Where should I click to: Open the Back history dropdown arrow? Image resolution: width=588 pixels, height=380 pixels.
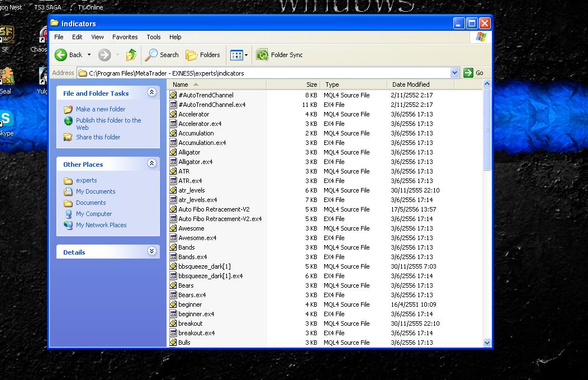pos(89,55)
